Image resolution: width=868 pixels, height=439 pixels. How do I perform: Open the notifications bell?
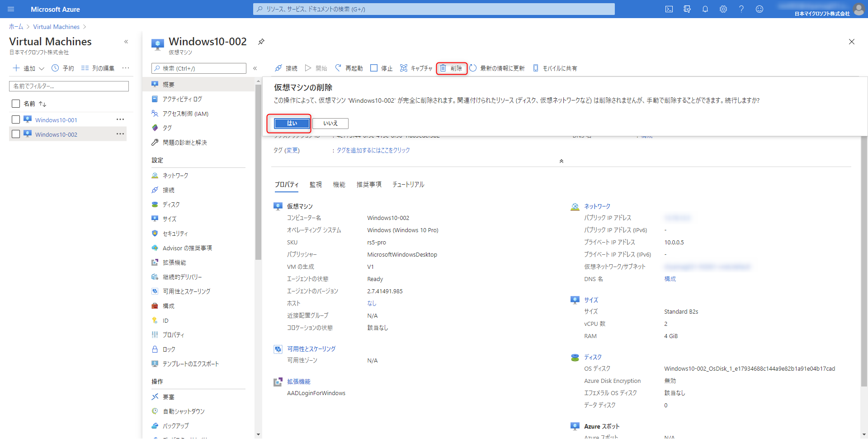705,9
